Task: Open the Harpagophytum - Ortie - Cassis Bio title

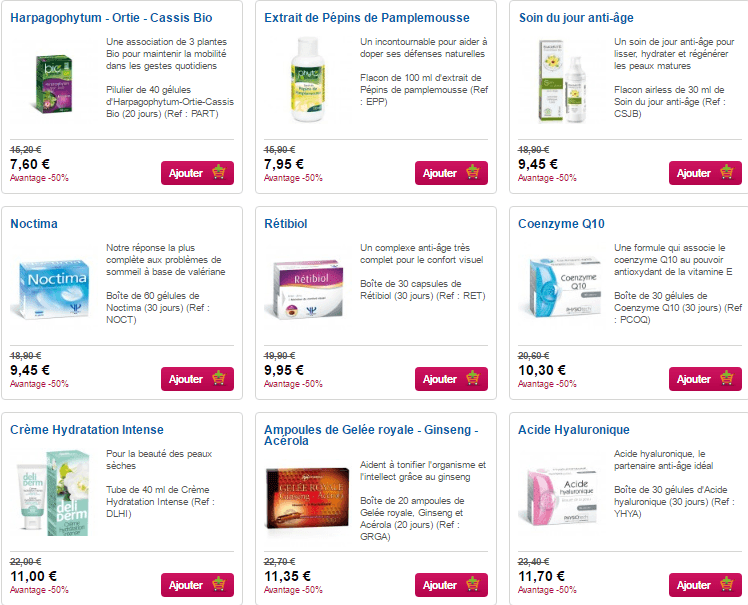Action: point(111,18)
